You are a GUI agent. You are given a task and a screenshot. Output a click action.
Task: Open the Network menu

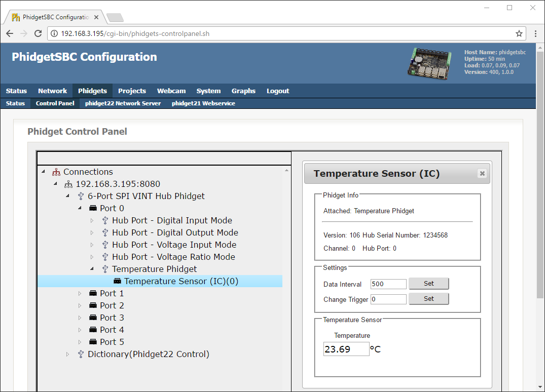pyautogui.click(x=53, y=91)
